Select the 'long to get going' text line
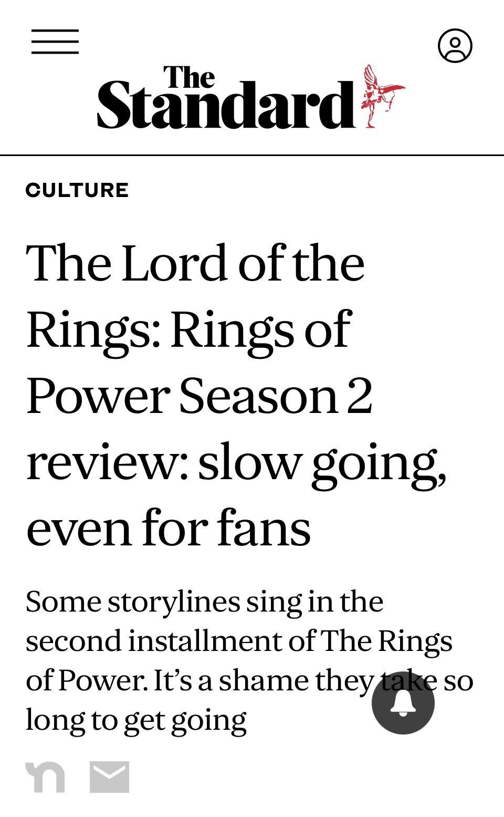 click(136, 720)
